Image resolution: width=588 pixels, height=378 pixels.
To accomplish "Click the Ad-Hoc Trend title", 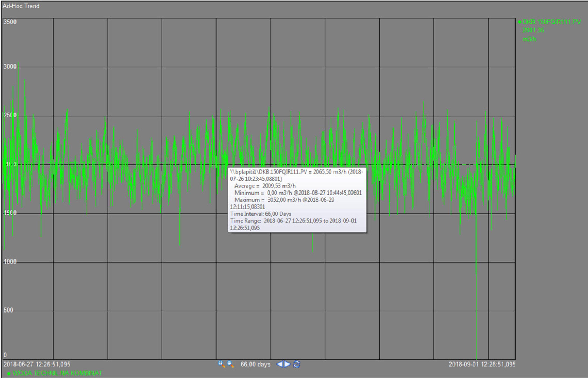I will tap(21, 6).
